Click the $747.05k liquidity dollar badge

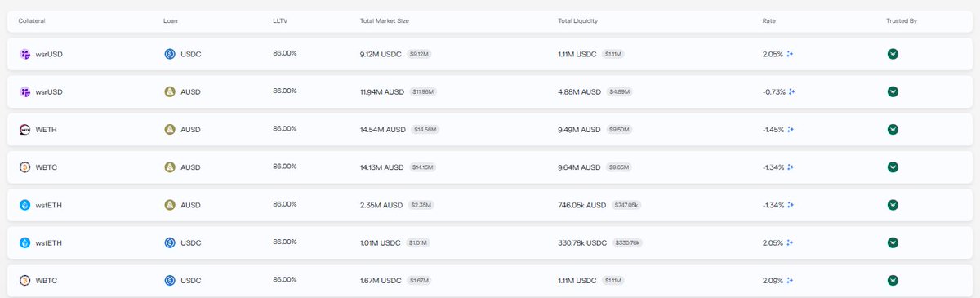pos(626,205)
